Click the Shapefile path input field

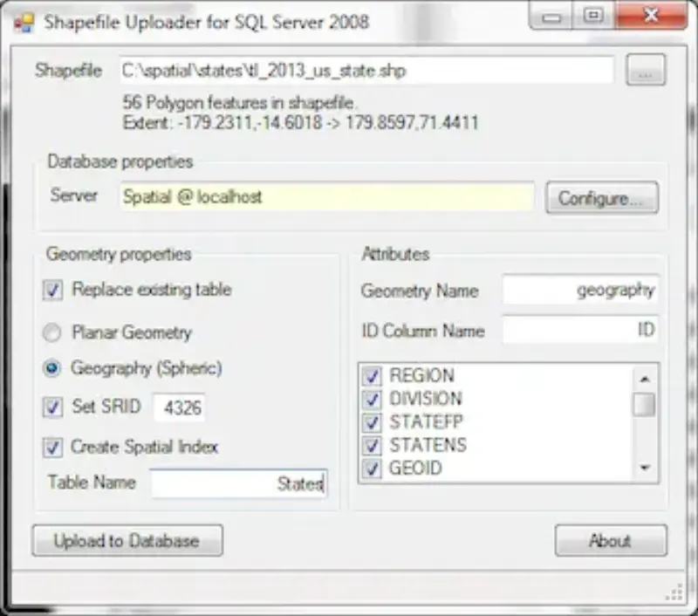[366, 70]
